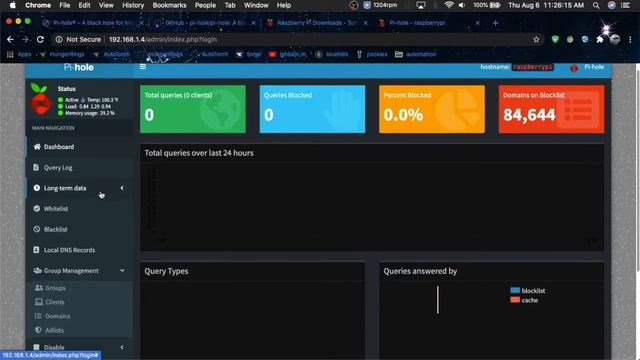Switch to Raspberry Pi Downloads tab
Image resolution: width=640 pixels, height=360 pixels.
(318, 23)
